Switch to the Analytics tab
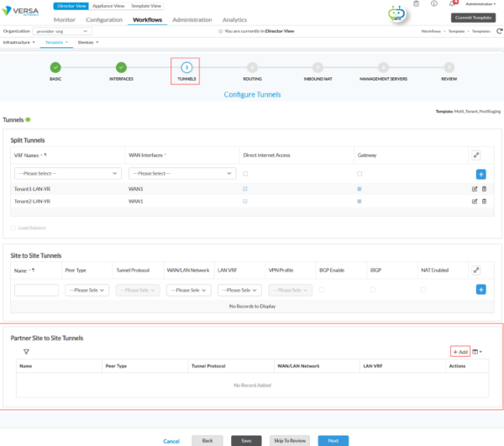The height and width of the screenshot is (446, 504). (x=234, y=20)
